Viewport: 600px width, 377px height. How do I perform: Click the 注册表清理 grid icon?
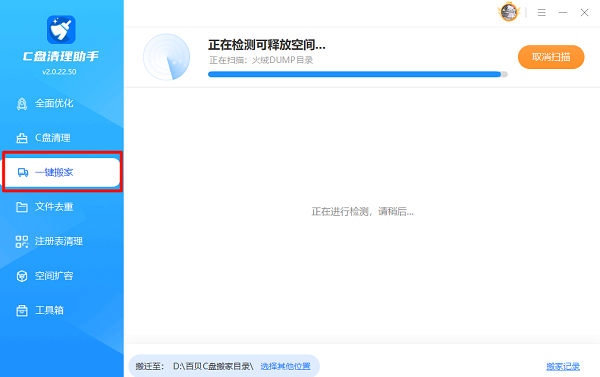22,242
